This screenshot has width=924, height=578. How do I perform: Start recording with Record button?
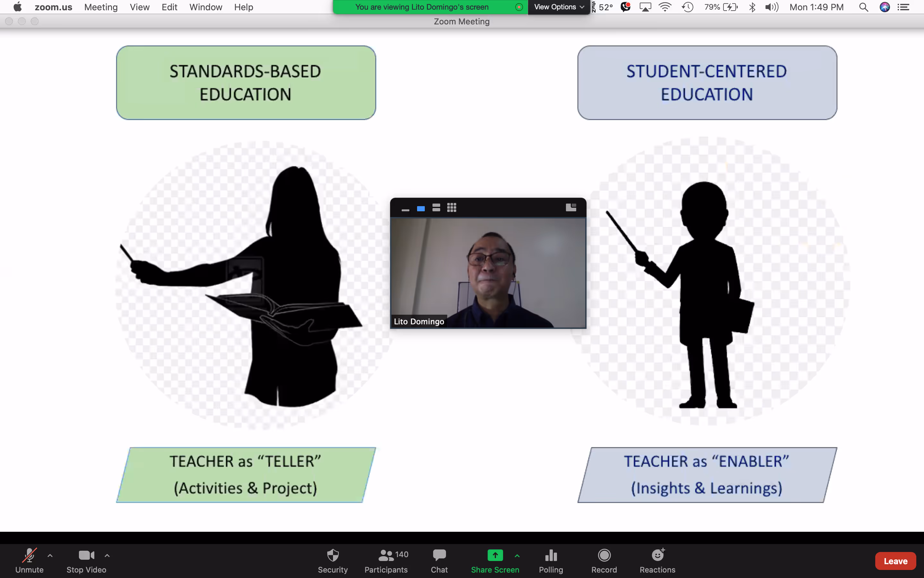604,560
